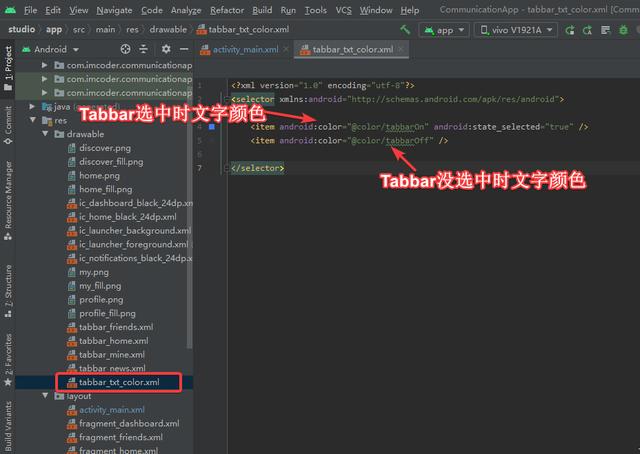Viewport: 640px width, 454px height.
Task: Click the Android Studio logo icon
Action: 10,10
